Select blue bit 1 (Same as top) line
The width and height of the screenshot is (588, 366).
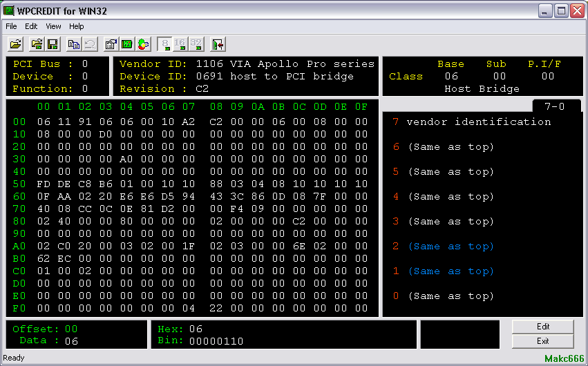tap(444, 271)
